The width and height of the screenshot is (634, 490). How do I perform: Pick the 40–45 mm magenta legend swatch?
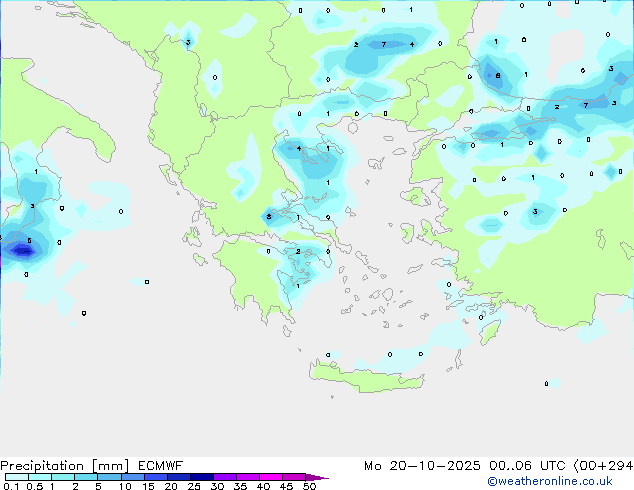click(x=271, y=477)
